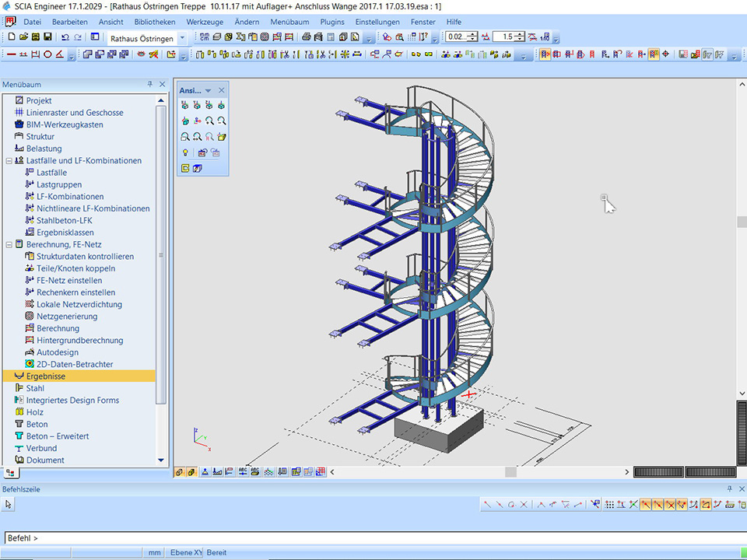
Task: Click the zoom-out magnifier in Ansicht panel
Action: [222, 121]
